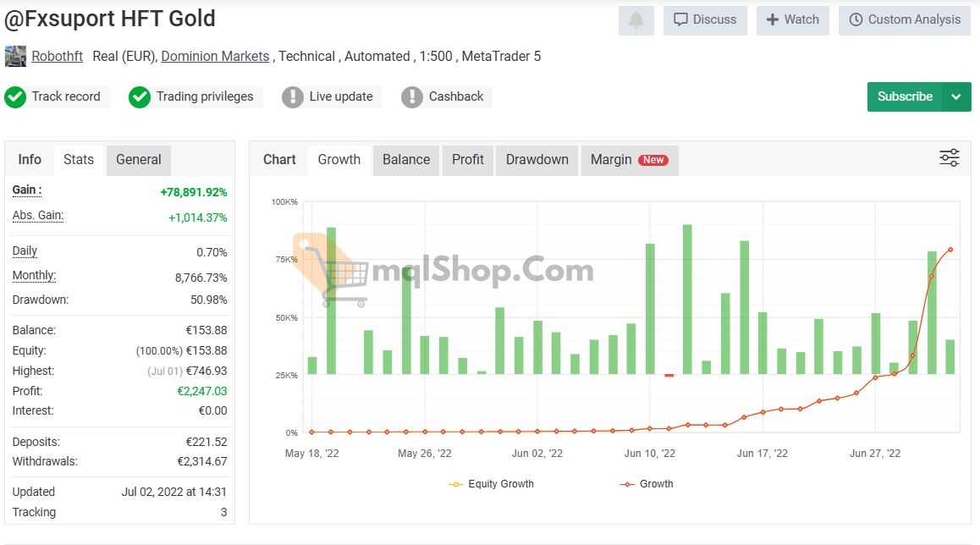Click the Live update exclamation icon

(x=293, y=97)
